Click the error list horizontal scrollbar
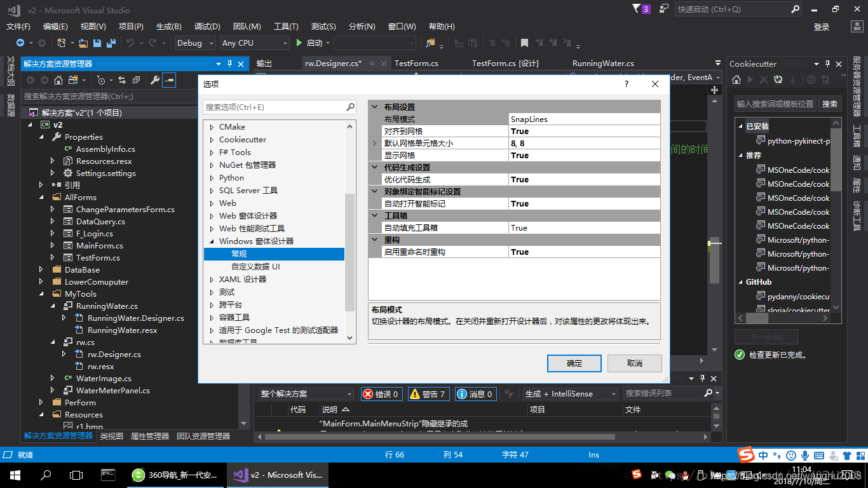Screen dimensions: 868x488 [x=440, y=437]
